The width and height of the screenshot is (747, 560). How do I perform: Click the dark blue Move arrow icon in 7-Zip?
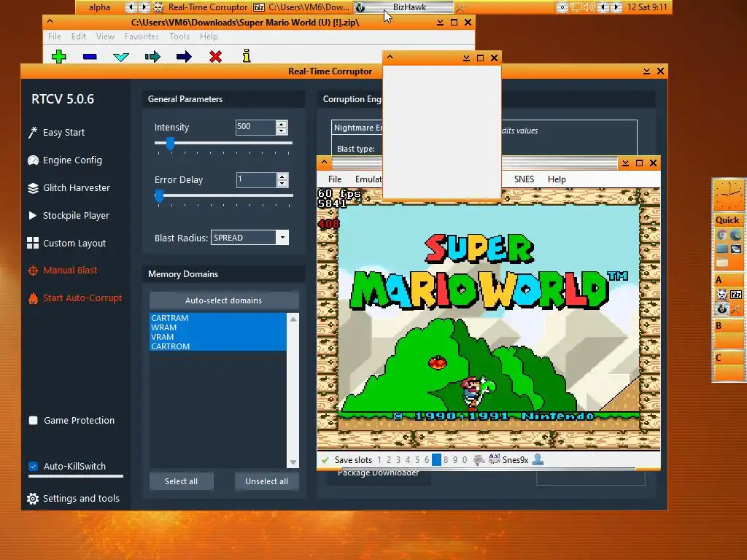184,57
